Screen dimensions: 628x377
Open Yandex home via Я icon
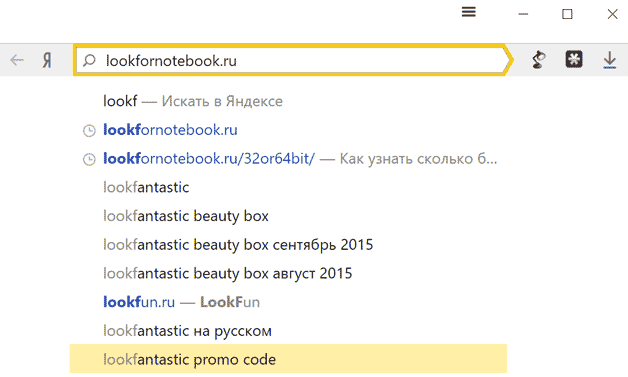47,60
